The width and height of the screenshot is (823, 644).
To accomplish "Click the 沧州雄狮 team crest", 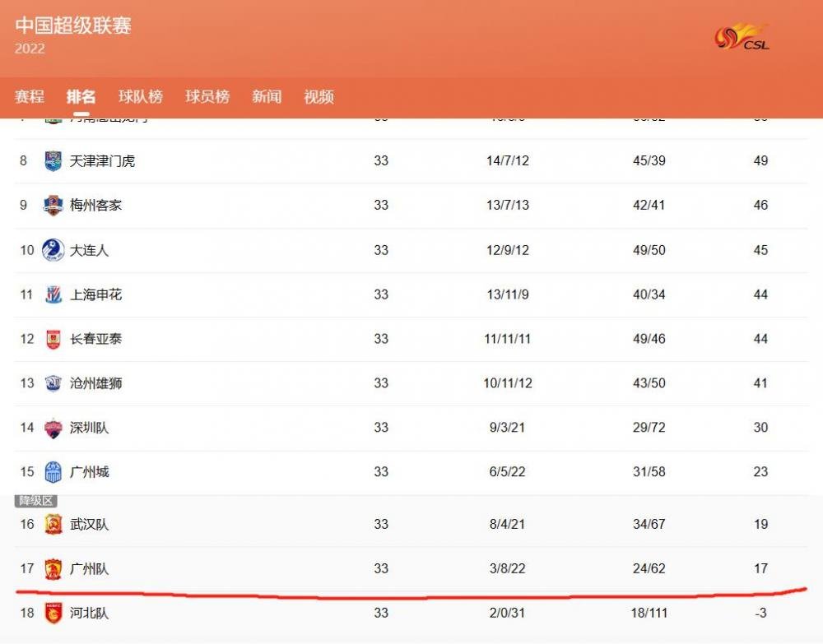I will coord(53,382).
